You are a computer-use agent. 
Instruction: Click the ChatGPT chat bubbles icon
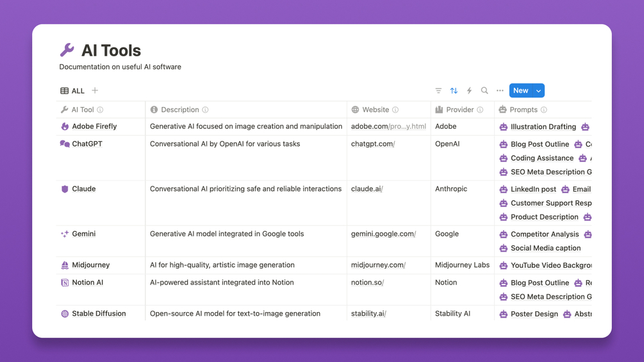click(65, 144)
